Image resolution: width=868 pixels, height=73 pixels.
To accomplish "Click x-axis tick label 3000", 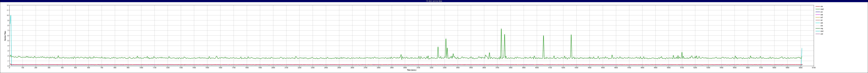I will (x=405, y=68).
